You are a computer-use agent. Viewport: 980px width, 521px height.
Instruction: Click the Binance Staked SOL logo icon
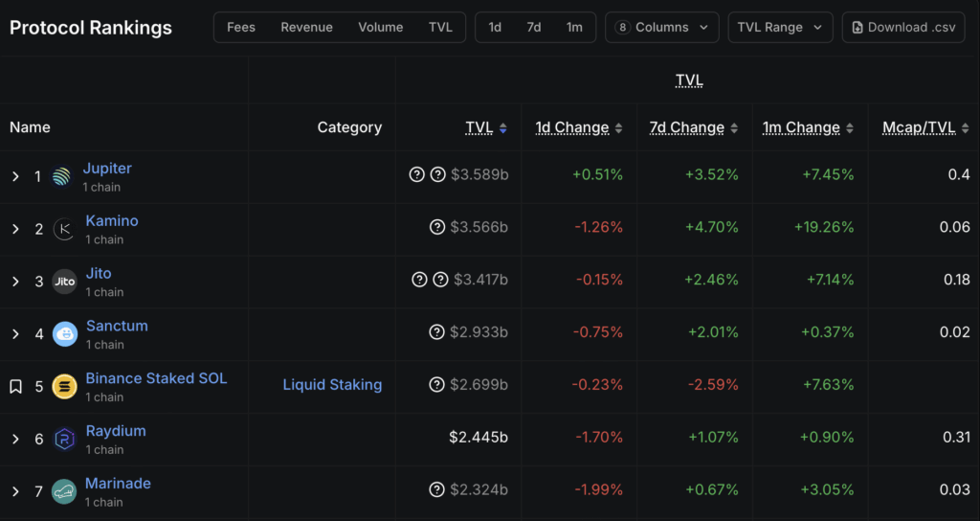(64, 387)
